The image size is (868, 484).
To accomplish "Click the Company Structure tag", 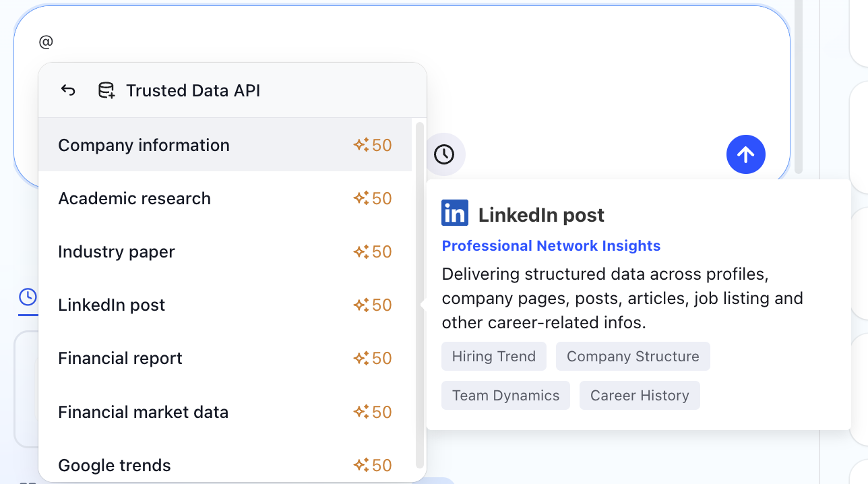I will point(633,357).
